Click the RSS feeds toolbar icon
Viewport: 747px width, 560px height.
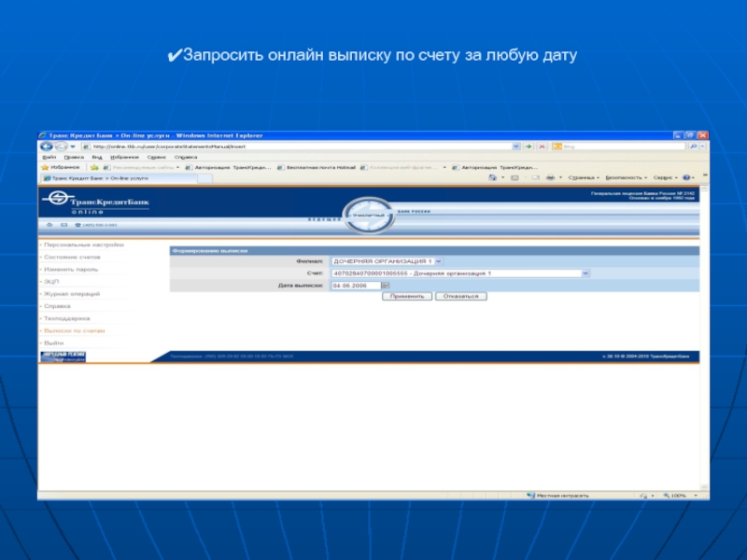514,177
